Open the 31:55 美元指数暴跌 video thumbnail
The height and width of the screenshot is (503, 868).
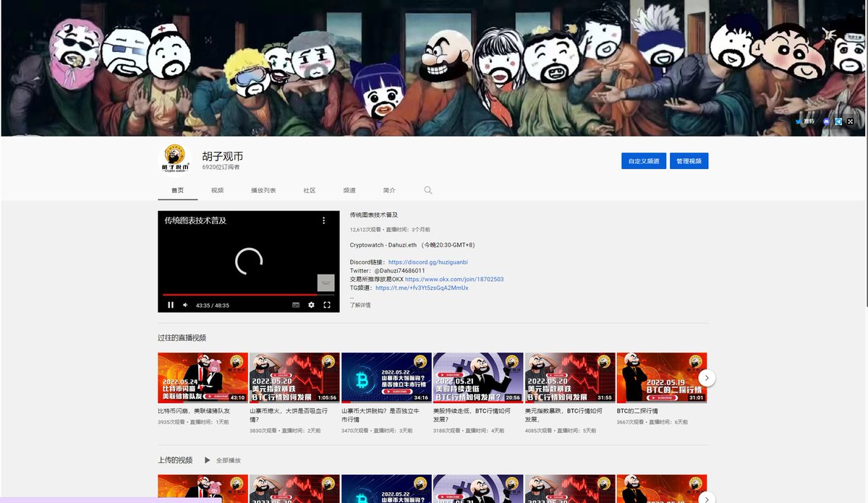[x=570, y=377]
